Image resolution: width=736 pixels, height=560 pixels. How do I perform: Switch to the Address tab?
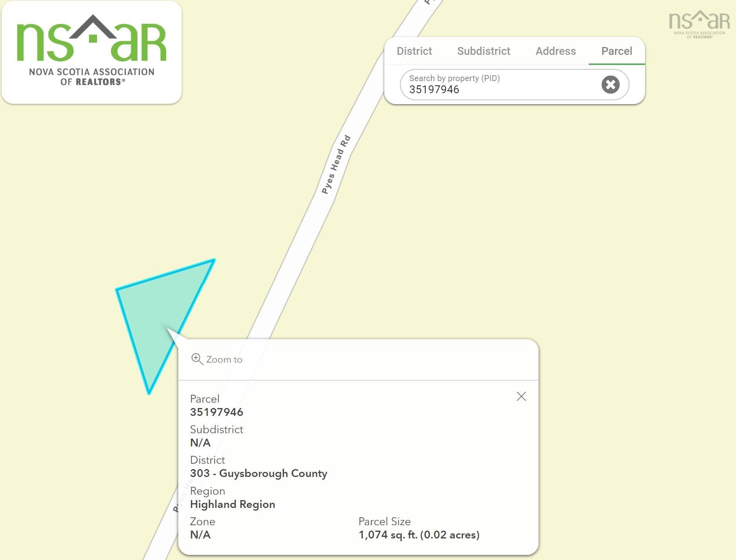pyautogui.click(x=555, y=51)
